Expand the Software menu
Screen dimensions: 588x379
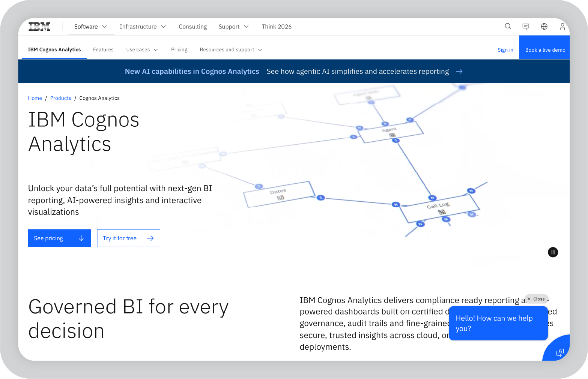(90, 27)
